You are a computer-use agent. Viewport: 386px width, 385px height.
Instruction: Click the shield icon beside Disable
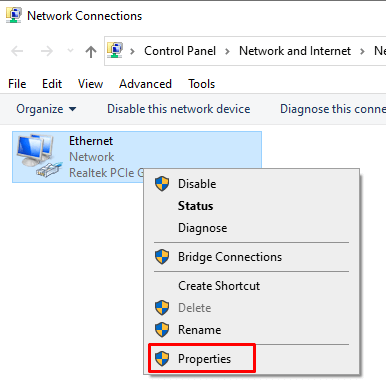tap(162, 184)
